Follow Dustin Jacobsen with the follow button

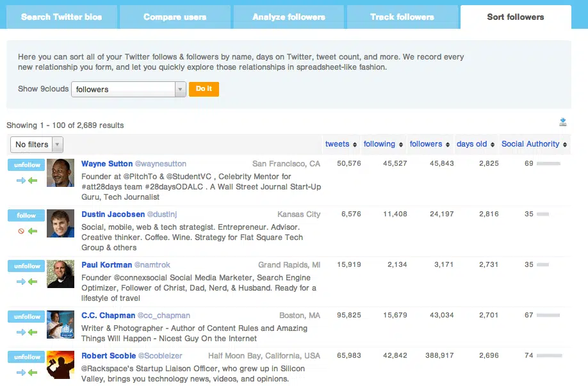pos(27,216)
